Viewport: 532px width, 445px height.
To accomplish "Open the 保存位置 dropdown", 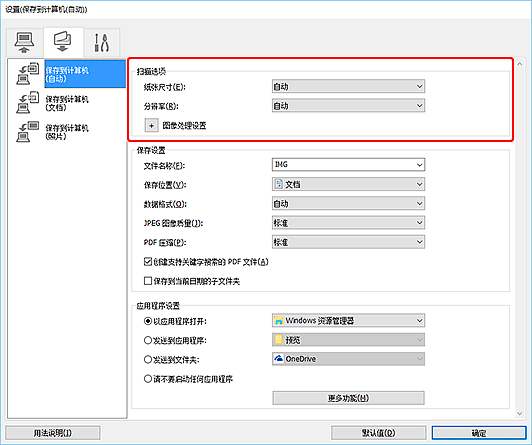I will (x=348, y=184).
